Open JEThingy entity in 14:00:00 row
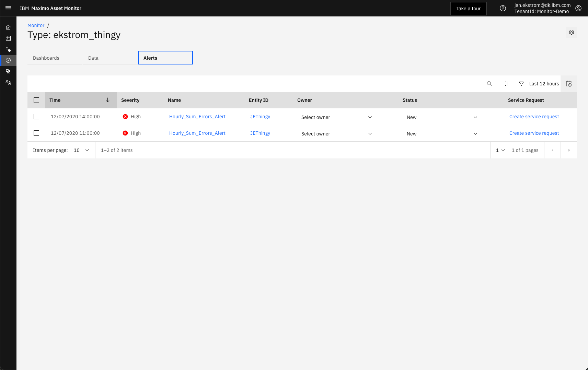Image resolution: width=588 pixels, height=370 pixels. tap(260, 117)
